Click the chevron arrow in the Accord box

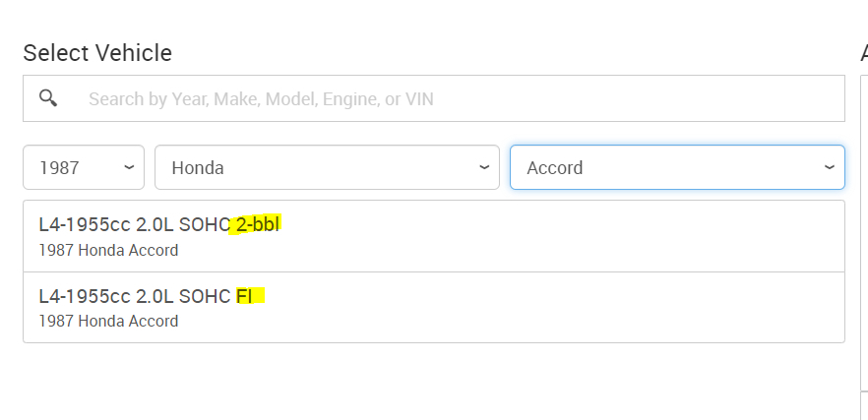(830, 167)
